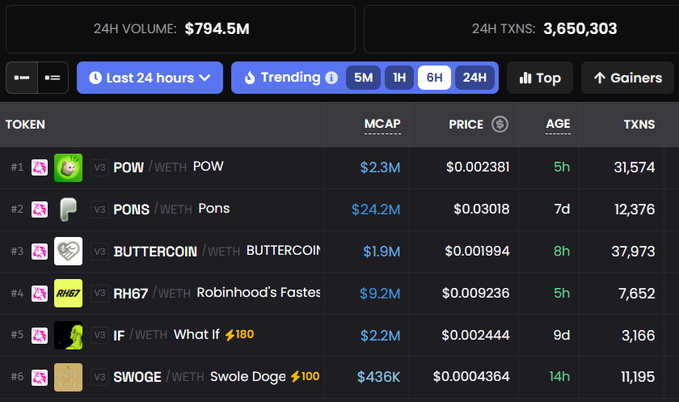
Task: Click Uniswap DEX icon in BUTTERCOIN row
Action: pos(39,251)
